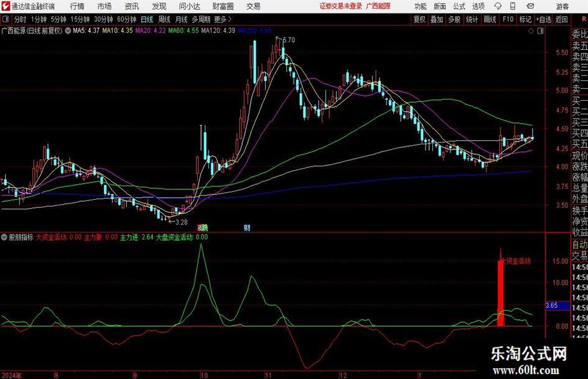
Task: Switch to the 分时 chart period
Action: [x=21, y=19]
